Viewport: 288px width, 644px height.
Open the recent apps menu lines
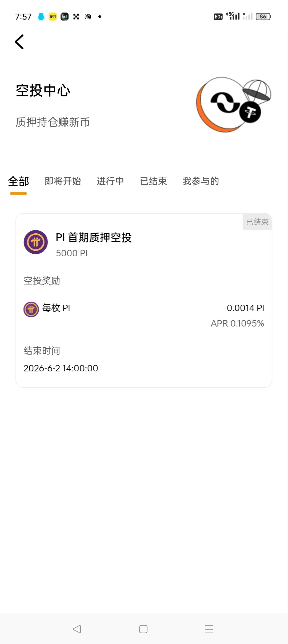click(209, 629)
